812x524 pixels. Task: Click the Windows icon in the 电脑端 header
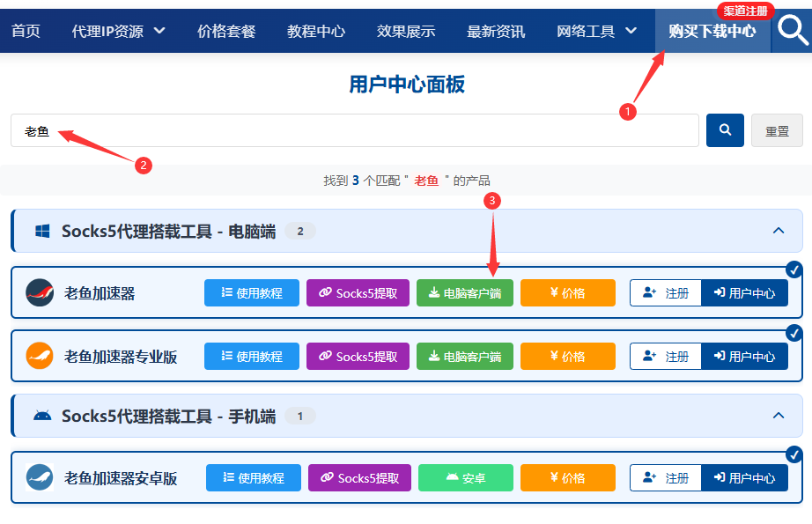point(42,231)
